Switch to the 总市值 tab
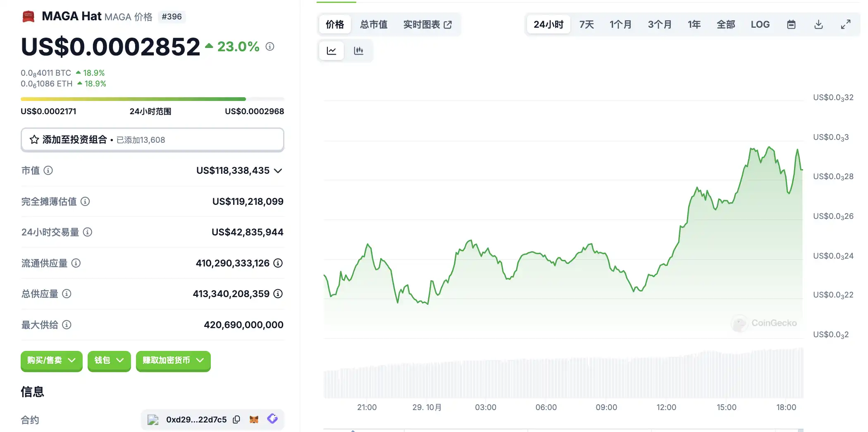The height and width of the screenshot is (432, 868). pos(374,24)
